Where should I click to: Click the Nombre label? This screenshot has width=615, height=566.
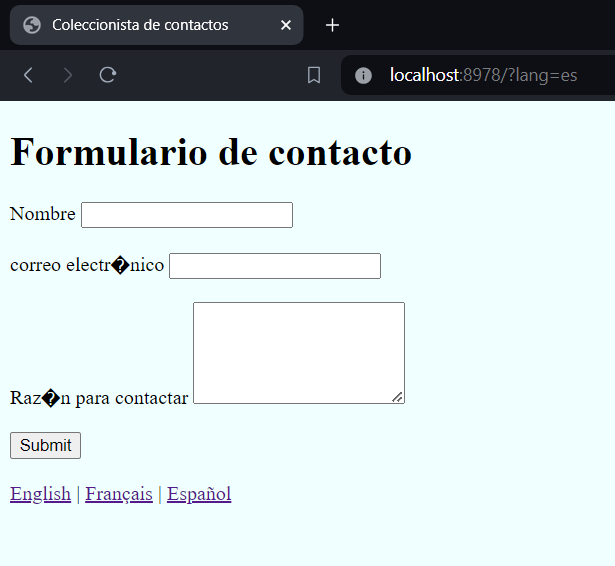click(x=43, y=214)
